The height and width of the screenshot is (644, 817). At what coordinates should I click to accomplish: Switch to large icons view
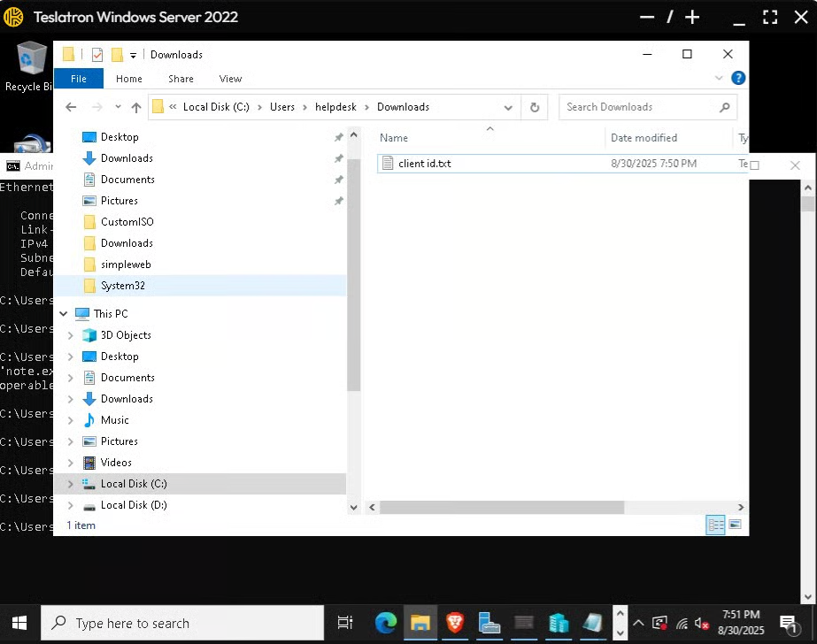(735, 525)
